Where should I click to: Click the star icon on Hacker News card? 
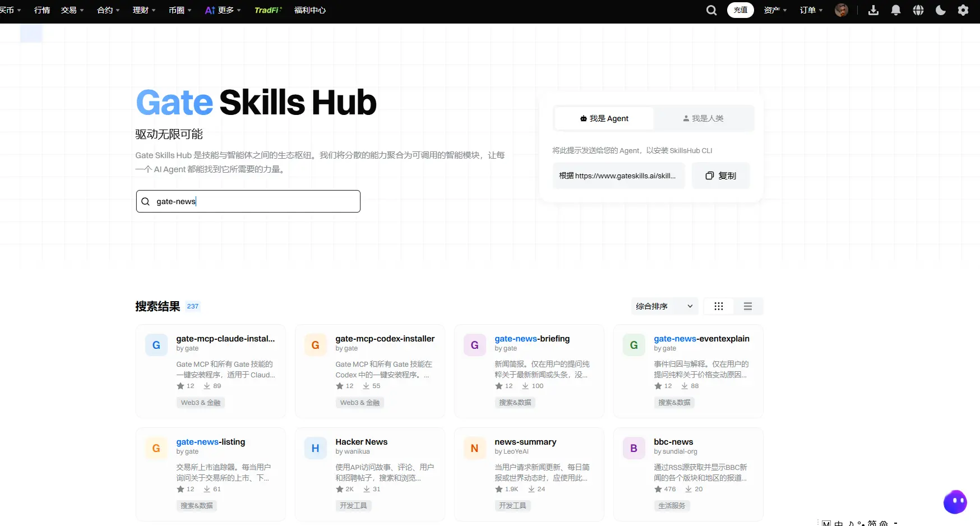340,489
